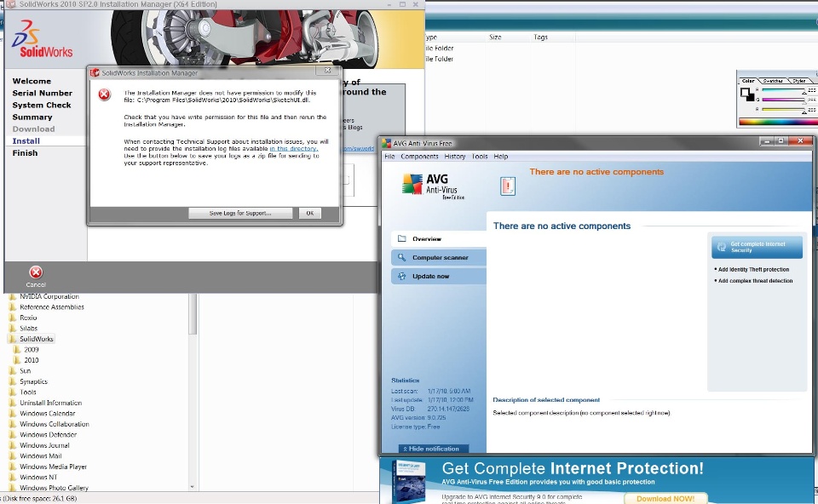Click the Computer scanner magnifier icon
The image size is (818, 504).
point(401,257)
